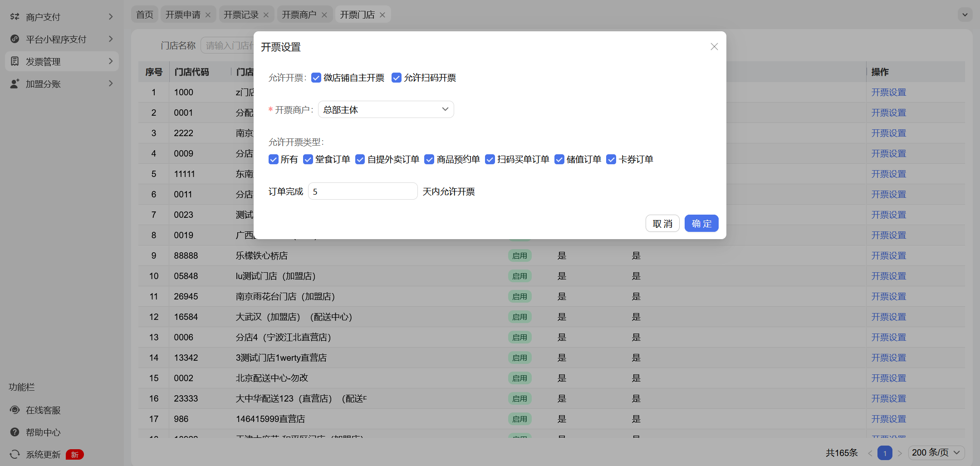Click the 发票管理 sidebar icon
Screen dimensions: 980x466
tap(15, 61)
